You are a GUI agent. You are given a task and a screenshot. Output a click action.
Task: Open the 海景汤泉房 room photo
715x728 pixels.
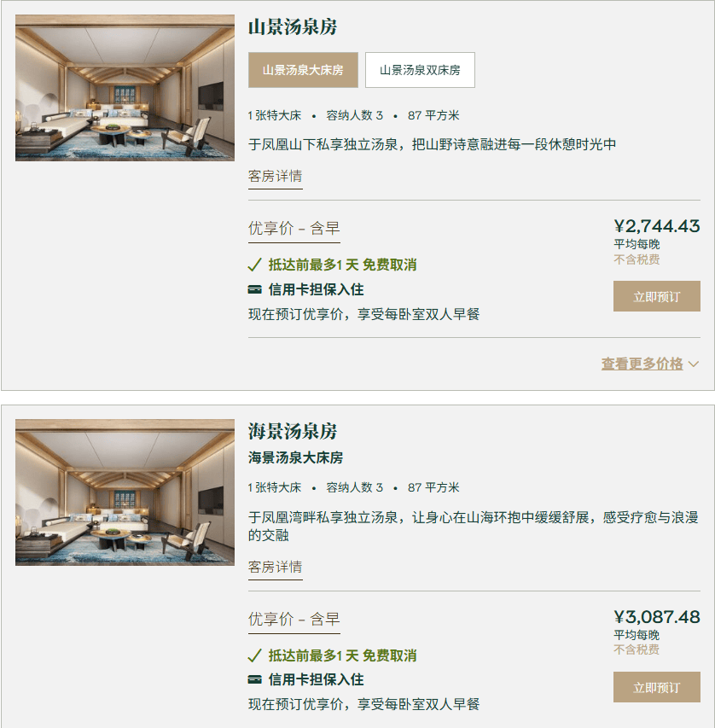click(123, 491)
